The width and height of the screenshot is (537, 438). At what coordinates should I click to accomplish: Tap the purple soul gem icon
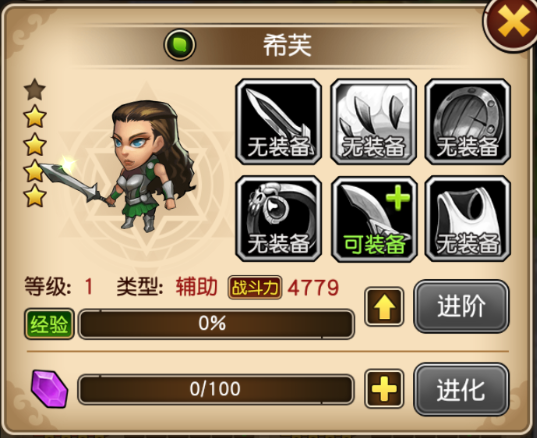point(49,389)
